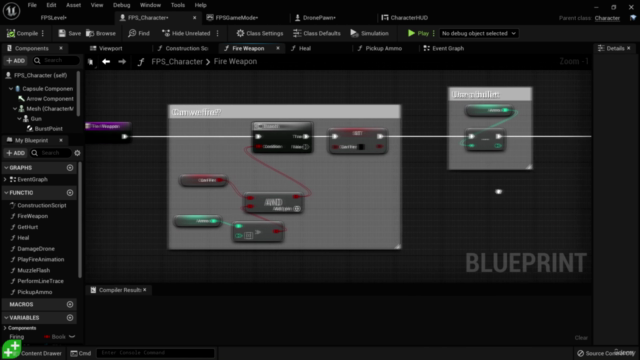Collapse the GRAPHS section
Screen dimensions: 640x360
(x=6, y=168)
